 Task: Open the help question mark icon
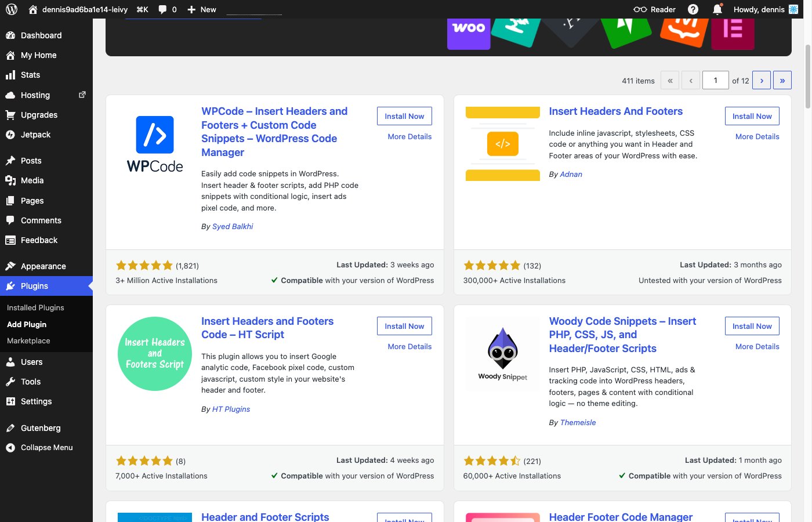point(693,9)
